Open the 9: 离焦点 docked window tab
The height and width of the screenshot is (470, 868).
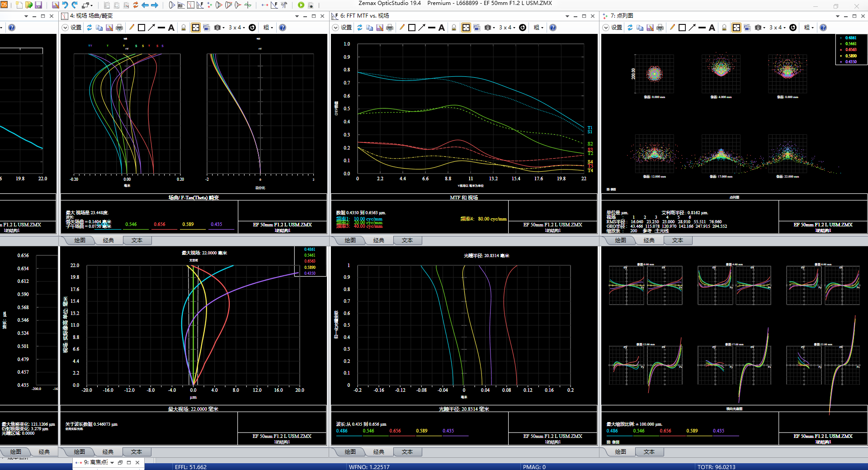tap(95, 462)
